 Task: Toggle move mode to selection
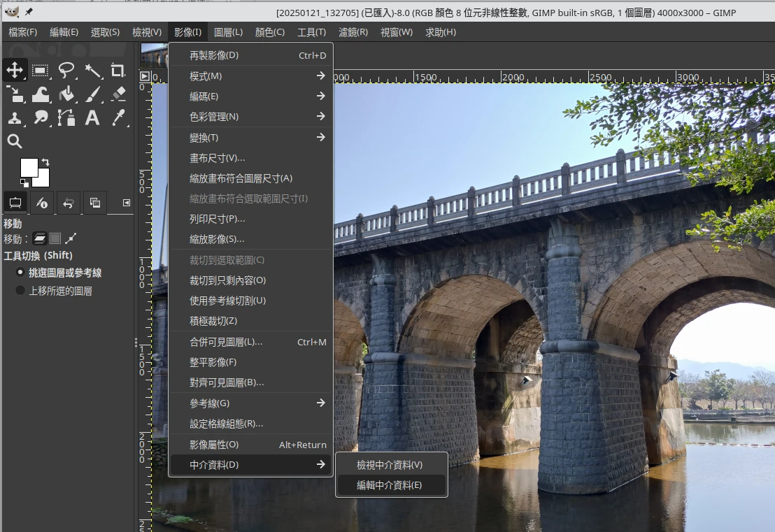(56, 238)
